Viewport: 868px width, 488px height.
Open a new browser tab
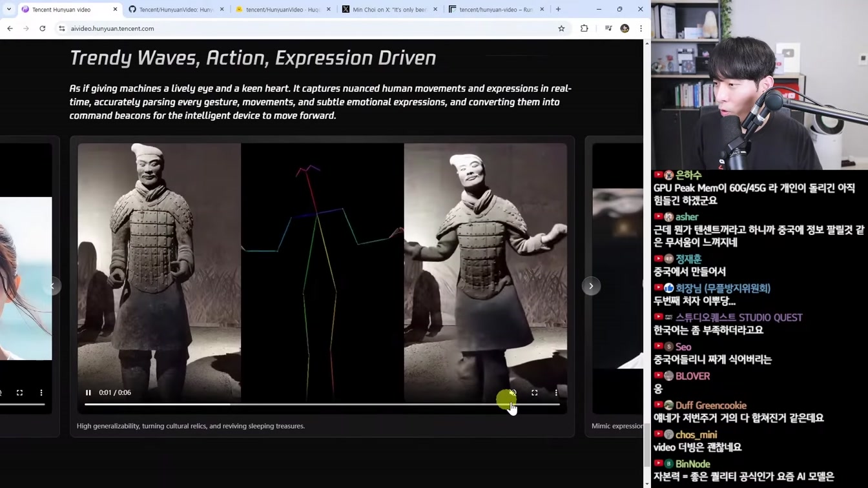(x=558, y=10)
